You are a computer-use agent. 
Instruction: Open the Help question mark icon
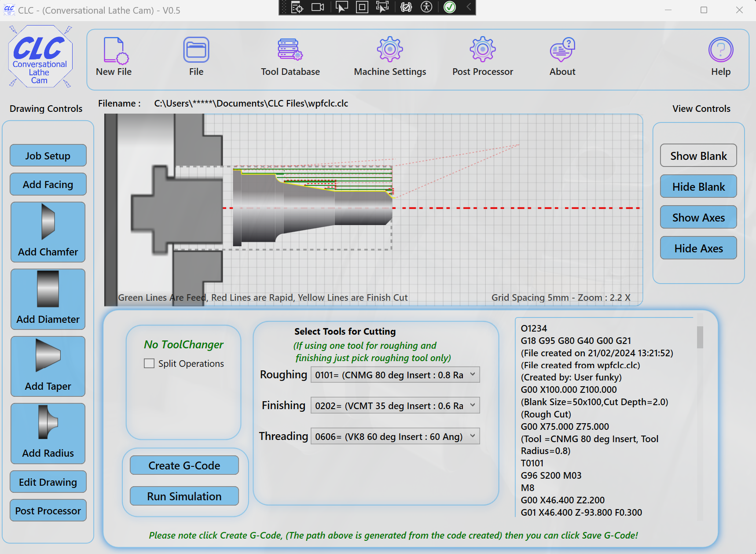pyautogui.click(x=720, y=50)
